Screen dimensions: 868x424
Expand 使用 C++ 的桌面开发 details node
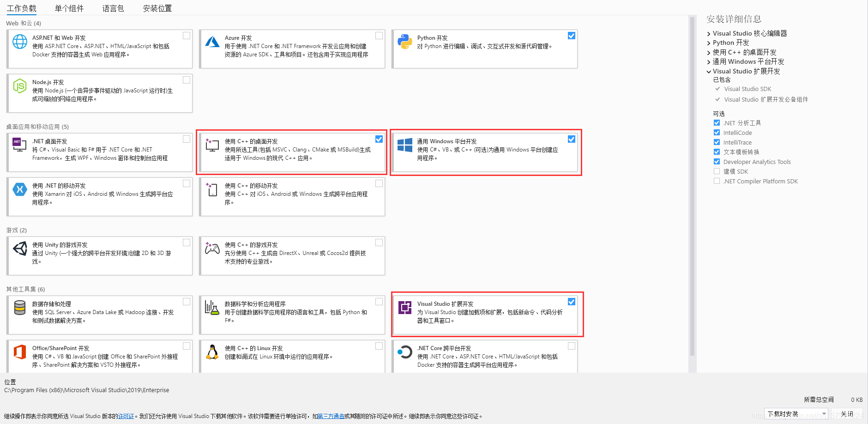coord(709,53)
